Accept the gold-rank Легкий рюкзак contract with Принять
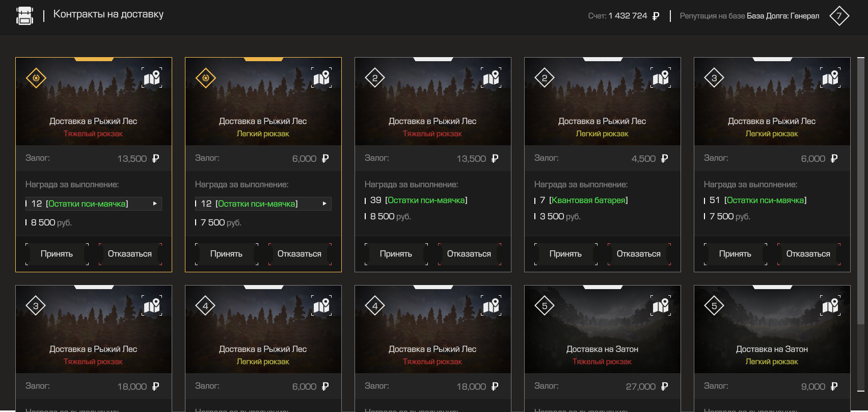This screenshot has height=412, width=868. (x=227, y=254)
